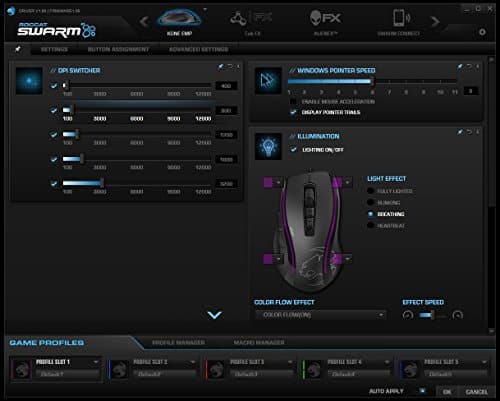
Task: Pin the Illumination panel
Action: (x=460, y=132)
